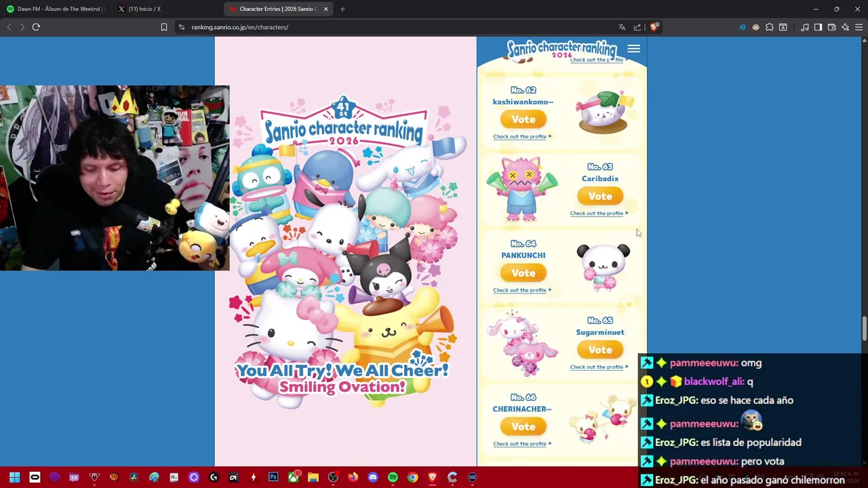Viewport: 868px width, 488px height.
Task: Click the PANKUNCHI panda character image
Action: 603,268
